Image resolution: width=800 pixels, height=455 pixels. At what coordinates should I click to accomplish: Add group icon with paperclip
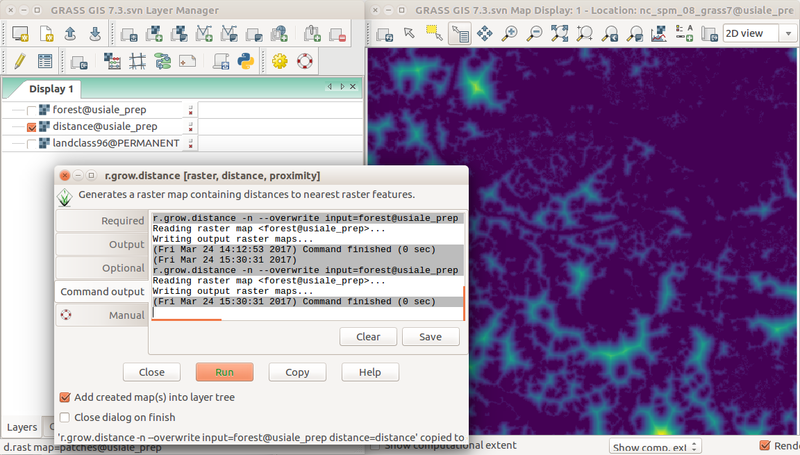(x=312, y=34)
